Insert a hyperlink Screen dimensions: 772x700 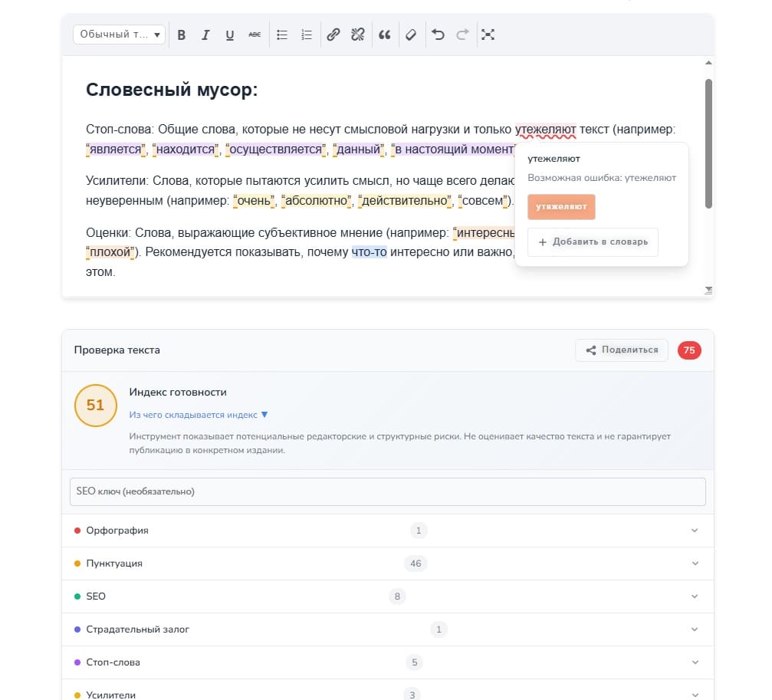[x=333, y=35]
